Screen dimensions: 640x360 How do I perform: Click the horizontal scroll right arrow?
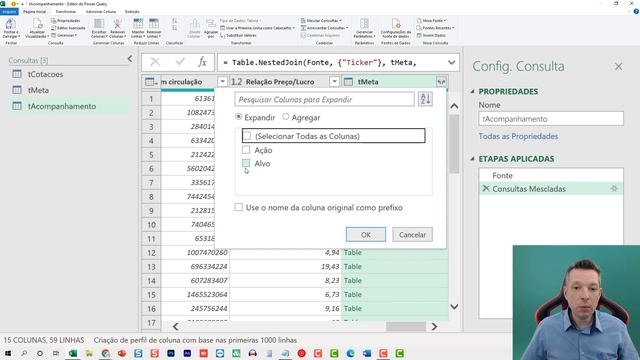[x=434, y=326]
